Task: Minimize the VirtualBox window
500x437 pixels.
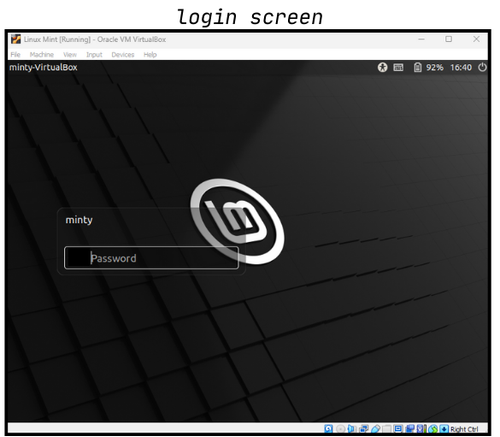Action: click(421, 39)
